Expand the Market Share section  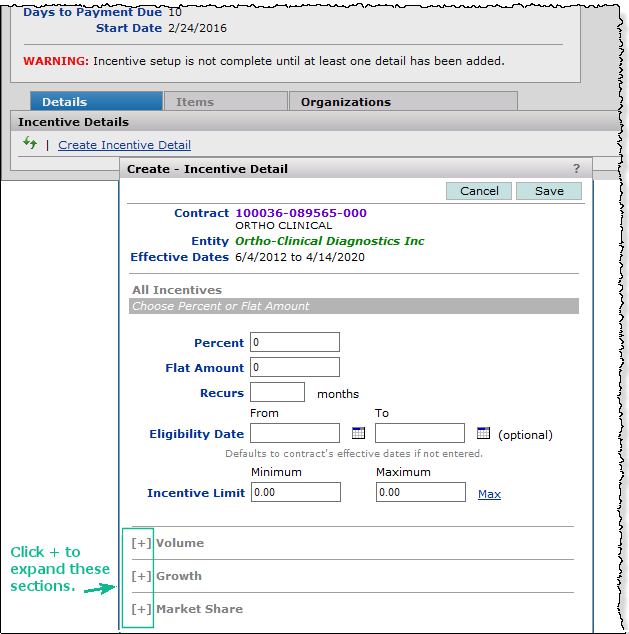tap(141, 609)
